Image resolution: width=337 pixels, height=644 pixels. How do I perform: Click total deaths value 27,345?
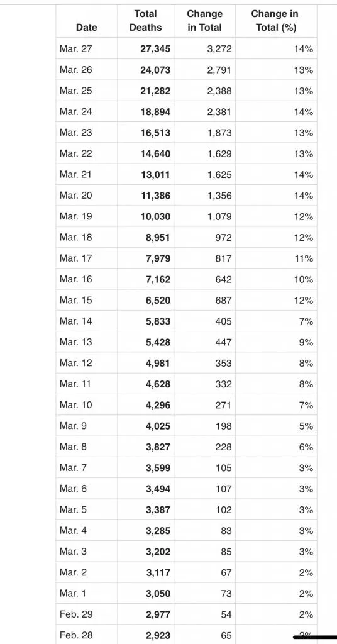155,49
